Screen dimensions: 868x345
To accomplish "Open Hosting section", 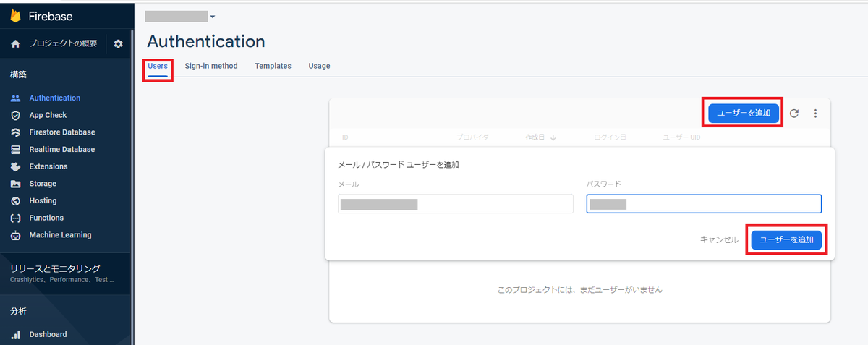I will click(x=43, y=201).
